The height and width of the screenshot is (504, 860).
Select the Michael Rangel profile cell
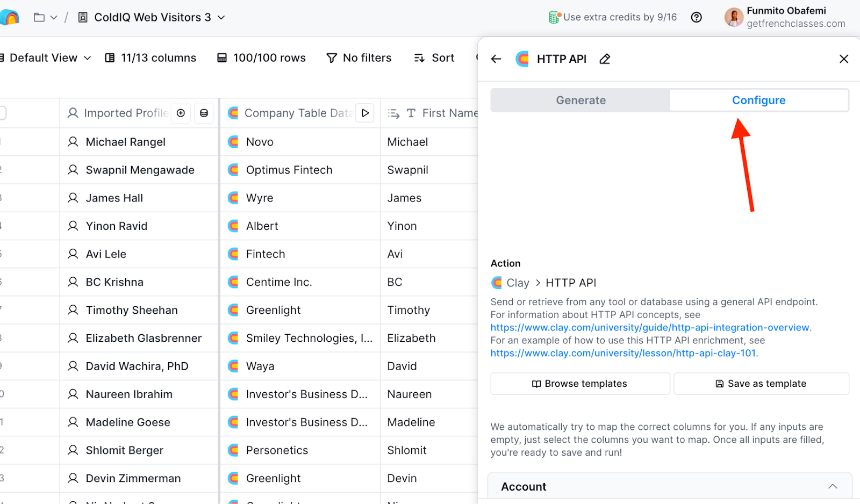click(126, 142)
